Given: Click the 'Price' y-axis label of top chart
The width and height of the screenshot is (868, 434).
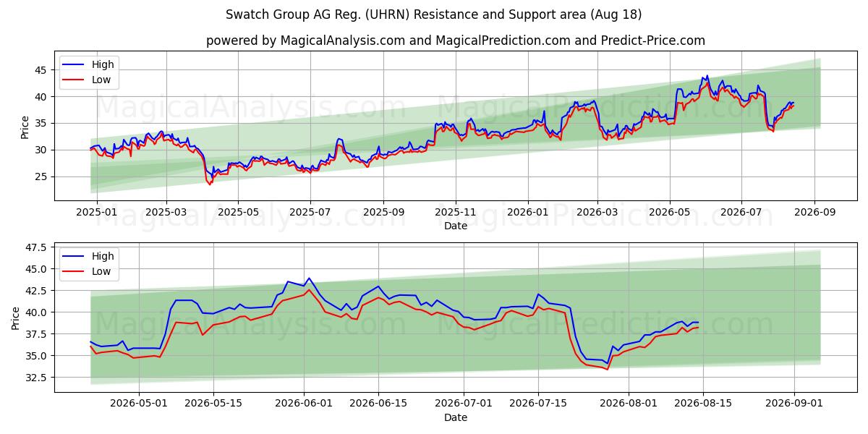Looking at the screenshot, I should coord(25,126).
